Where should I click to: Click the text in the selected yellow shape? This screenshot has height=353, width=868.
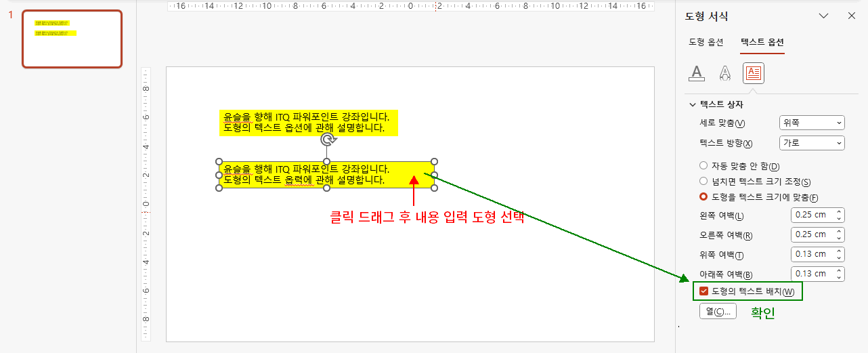coord(307,175)
